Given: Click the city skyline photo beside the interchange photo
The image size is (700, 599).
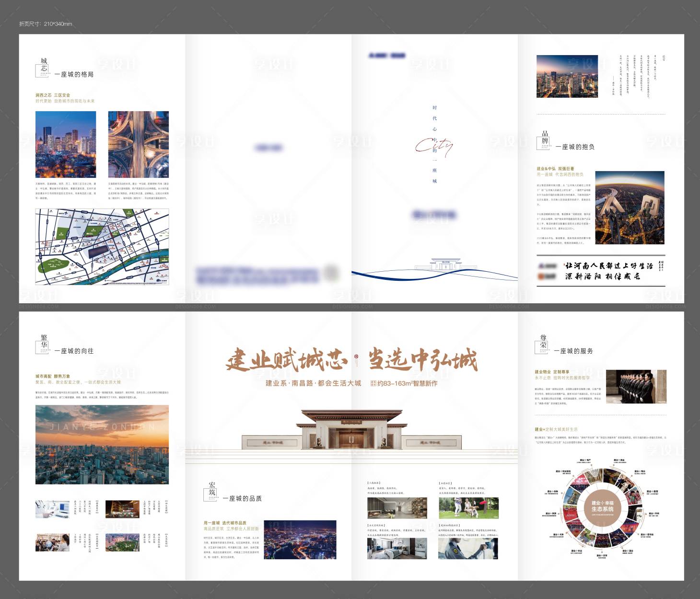Looking at the screenshot, I should (66, 145).
